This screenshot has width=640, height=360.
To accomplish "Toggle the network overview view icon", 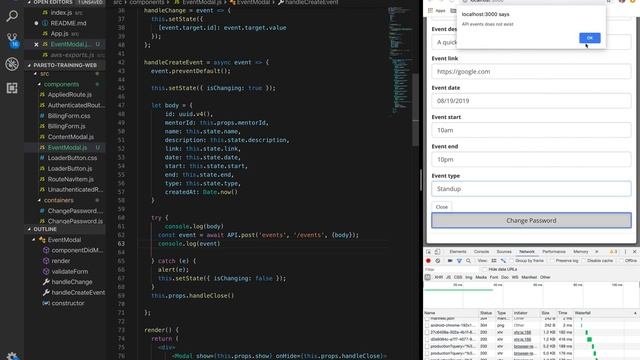I will [x=503, y=260].
